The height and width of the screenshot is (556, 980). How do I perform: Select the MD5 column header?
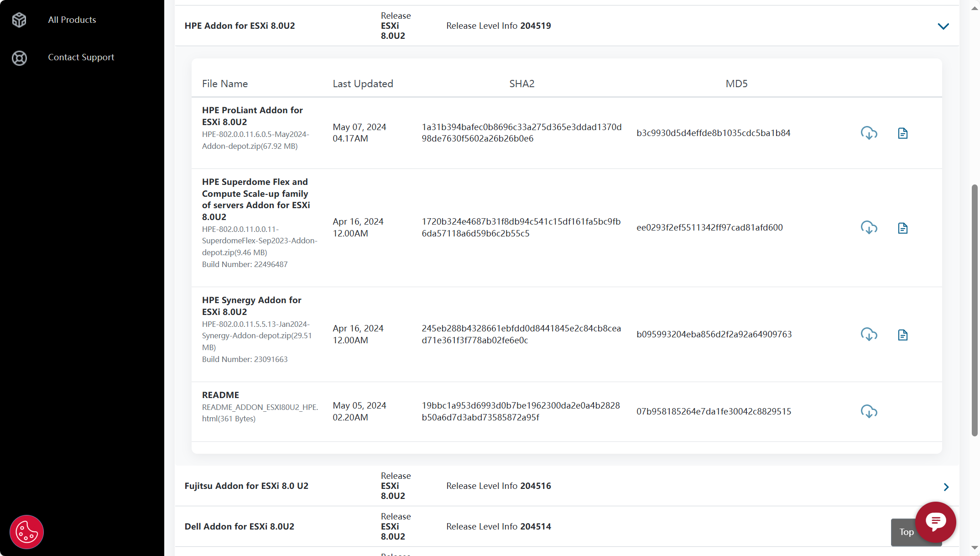736,84
